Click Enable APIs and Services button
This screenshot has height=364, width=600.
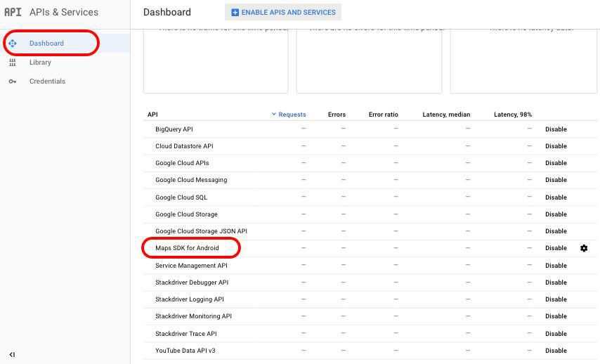(283, 12)
